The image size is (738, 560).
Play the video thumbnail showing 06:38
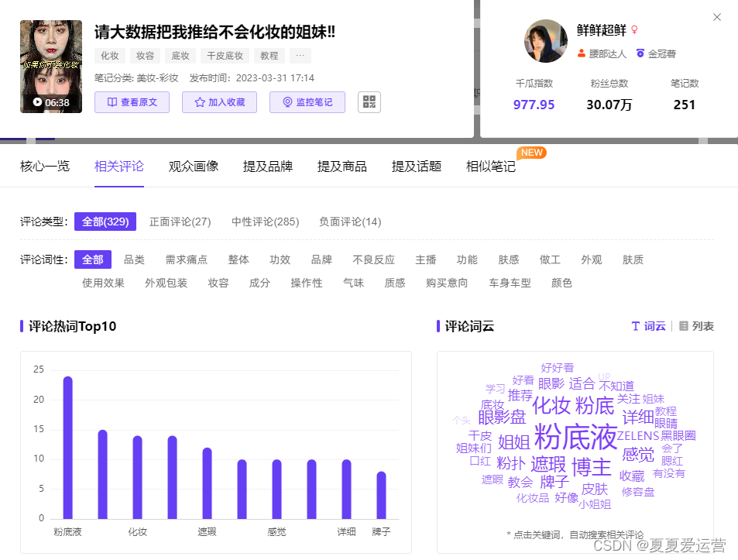51,67
